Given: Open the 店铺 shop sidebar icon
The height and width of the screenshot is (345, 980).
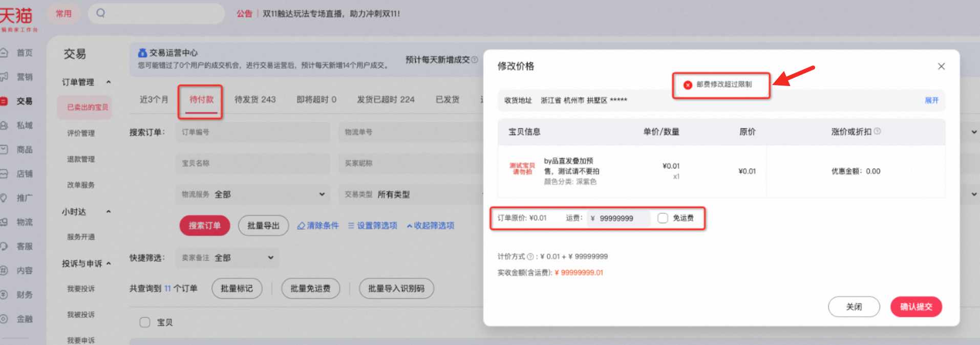Looking at the screenshot, I should tap(4, 174).
